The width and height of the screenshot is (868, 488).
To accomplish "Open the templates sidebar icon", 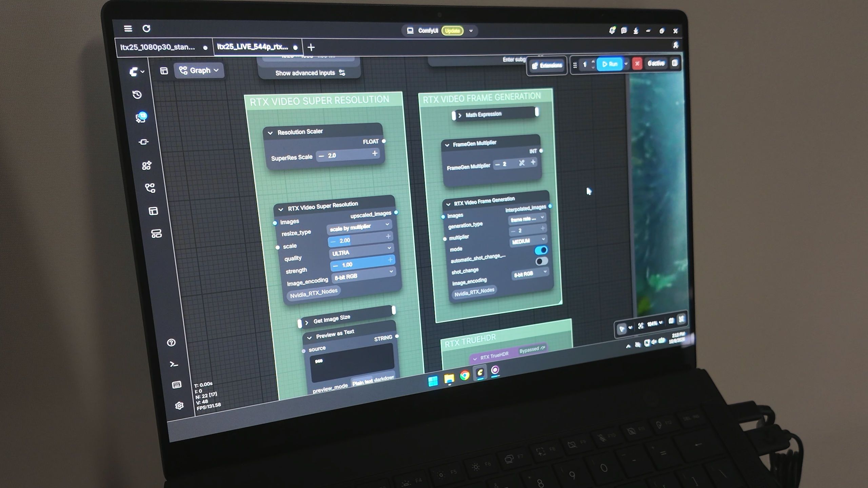I will (153, 211).
